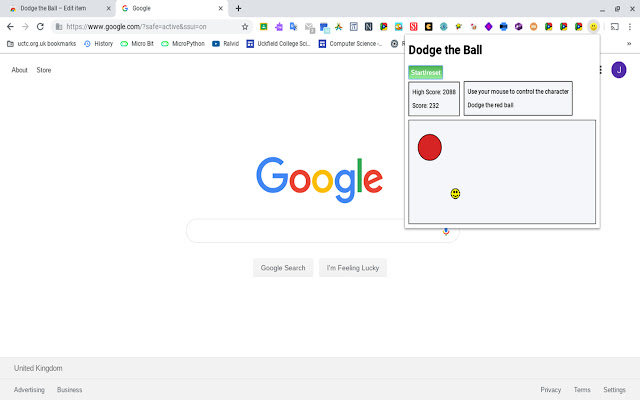Click the blue overlapping screens extension icon

click(x=324, y=27)
